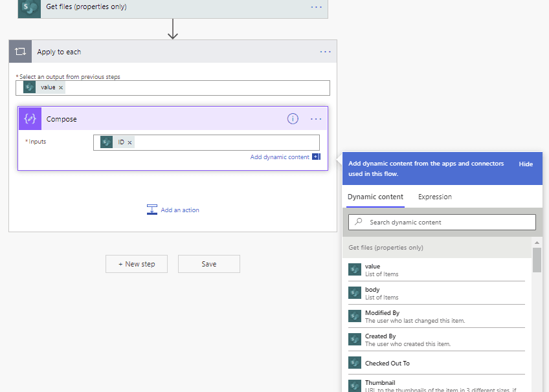Viewport: 549px width, 392px height.
Task: Click the ID token in Inputs field
Action: [x=117, y=142]
